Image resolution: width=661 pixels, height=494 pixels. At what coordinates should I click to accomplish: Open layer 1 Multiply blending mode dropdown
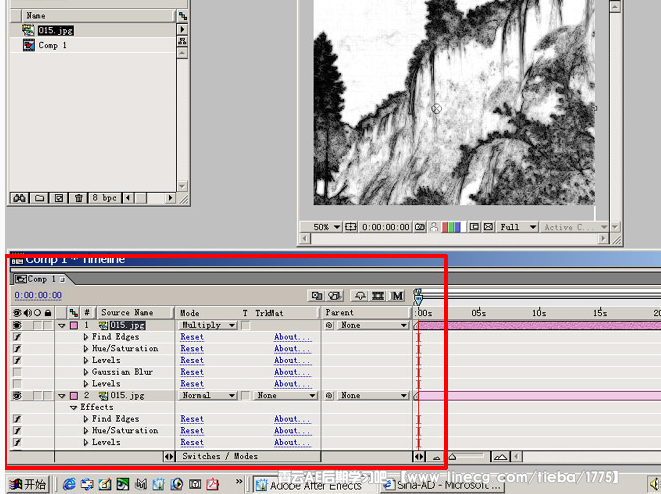(x=207, y=325)
